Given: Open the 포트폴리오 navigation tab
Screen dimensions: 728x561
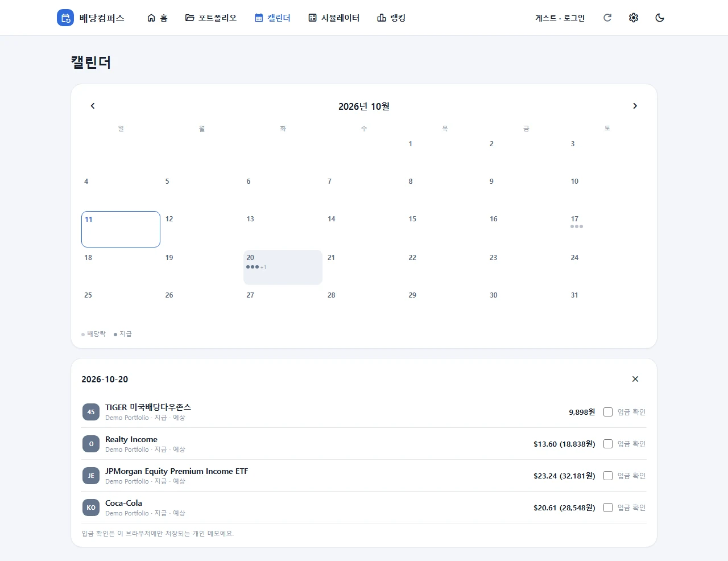Looking at the screenshot, I should pyautogui.click(x=211, y=18).
